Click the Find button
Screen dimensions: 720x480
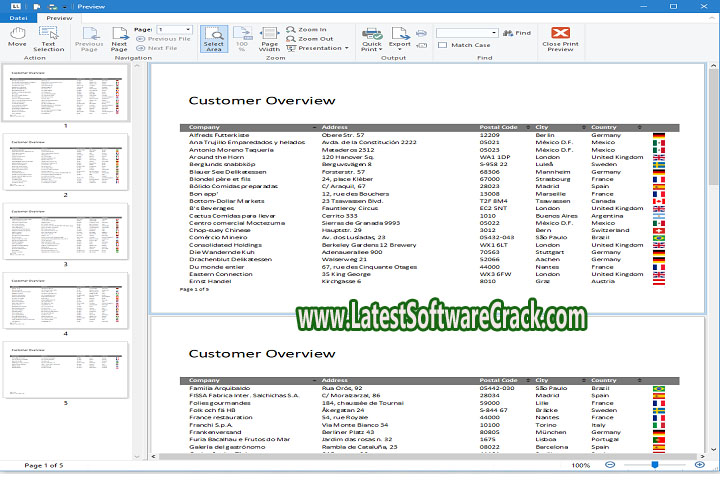(518, 33)
